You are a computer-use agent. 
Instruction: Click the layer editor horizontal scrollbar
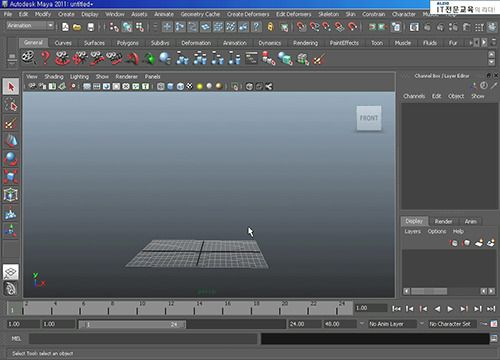tap(429, 291)
